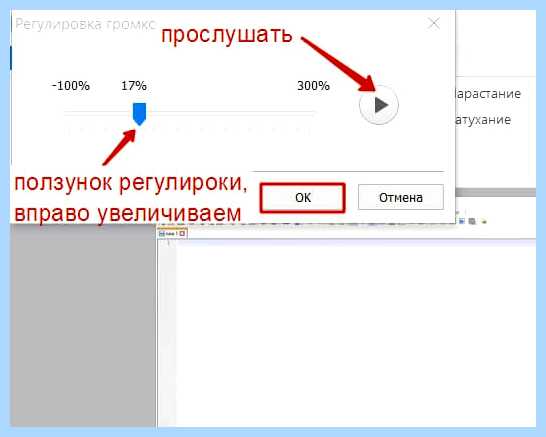
Task: Click the -100% minimum label
Action: point(71,86)
